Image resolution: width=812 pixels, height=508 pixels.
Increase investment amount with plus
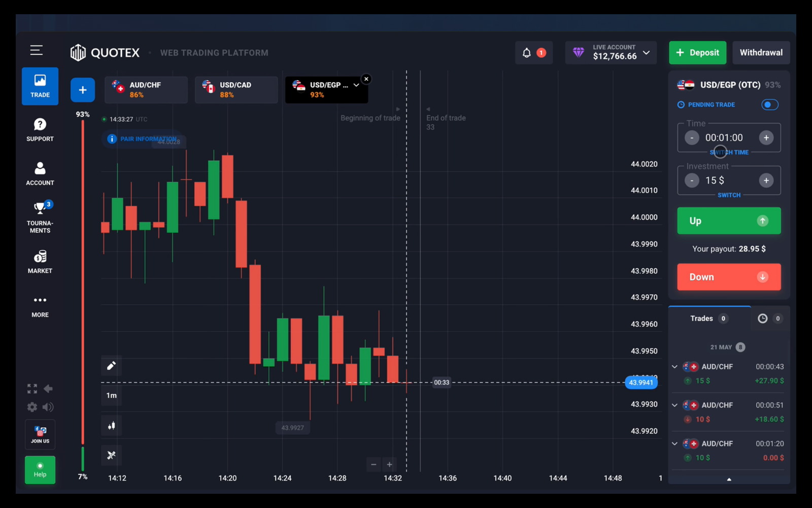point(766,180)
